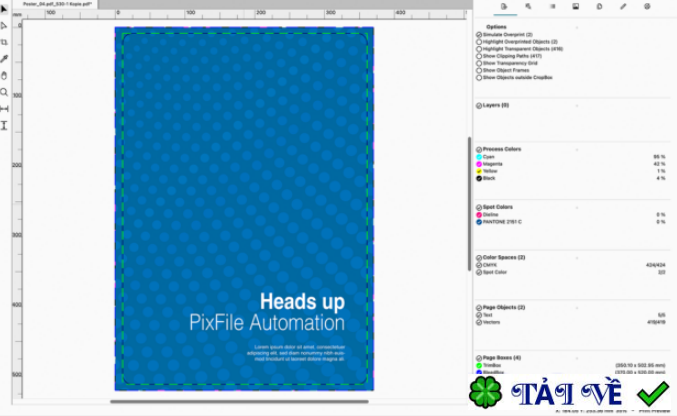Toggle the Spot Colors section checkbox
This screenshot has width=677, height=416.
(x=479, y=207)
